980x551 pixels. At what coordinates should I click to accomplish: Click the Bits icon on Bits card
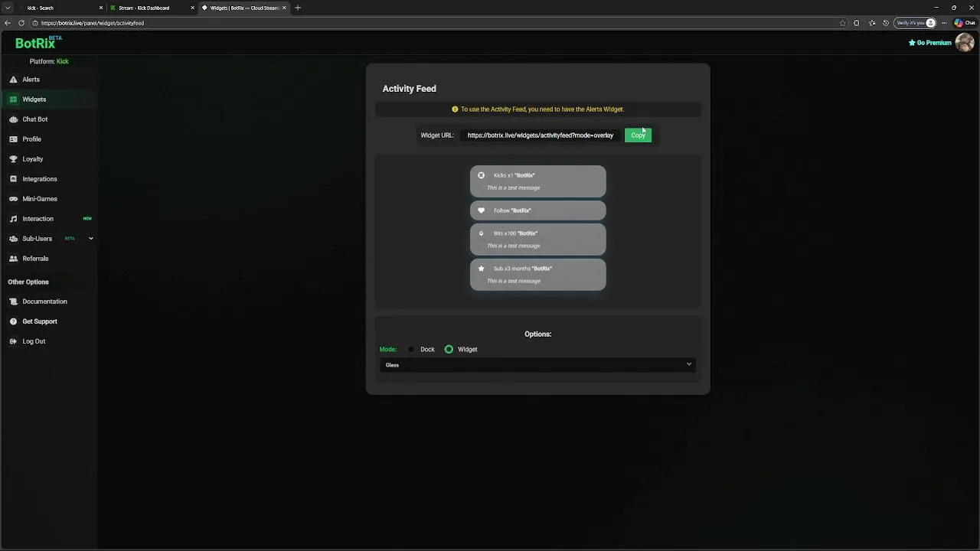tap(481, 233)
